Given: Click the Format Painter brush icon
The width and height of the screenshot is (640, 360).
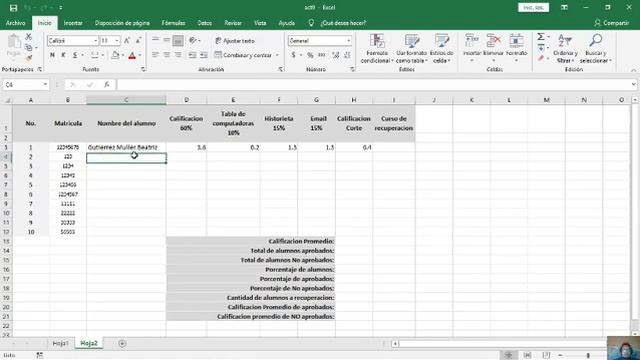Looking at the screenshot, I should (x=29, y=58).
